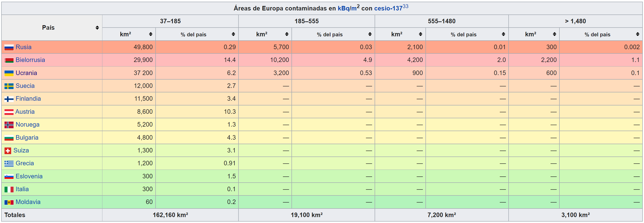644x223 pixels.
Task: Click the Russia flag icon
Action: (x=9, y=47)
